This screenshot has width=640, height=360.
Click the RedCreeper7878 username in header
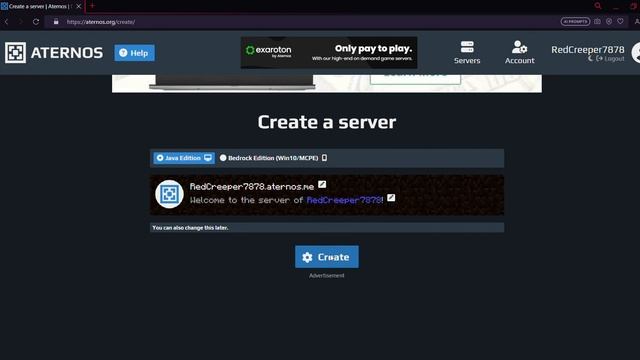pos(587,49)
